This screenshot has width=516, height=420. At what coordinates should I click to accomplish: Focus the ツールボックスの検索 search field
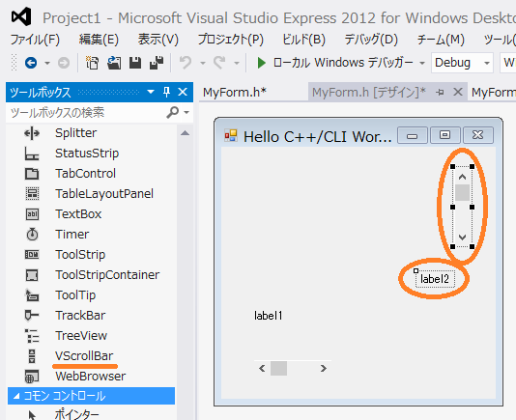[x=87, y=112]
